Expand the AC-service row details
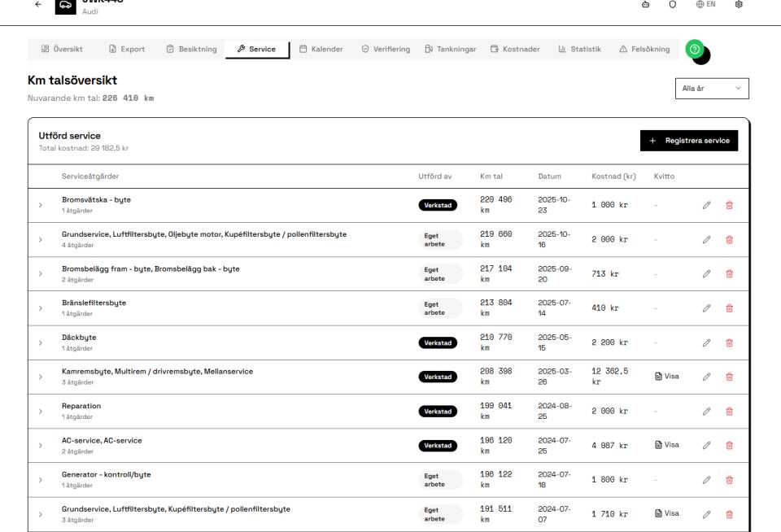 click(x=41, y=446)
